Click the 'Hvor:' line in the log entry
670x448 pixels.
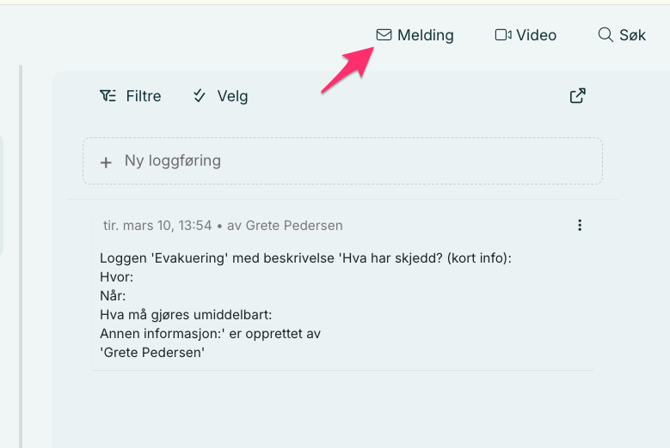117,277
